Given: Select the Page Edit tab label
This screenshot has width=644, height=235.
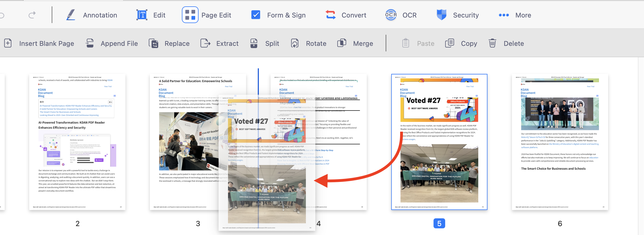Looking at the screenshot, I should pos(216,15).
